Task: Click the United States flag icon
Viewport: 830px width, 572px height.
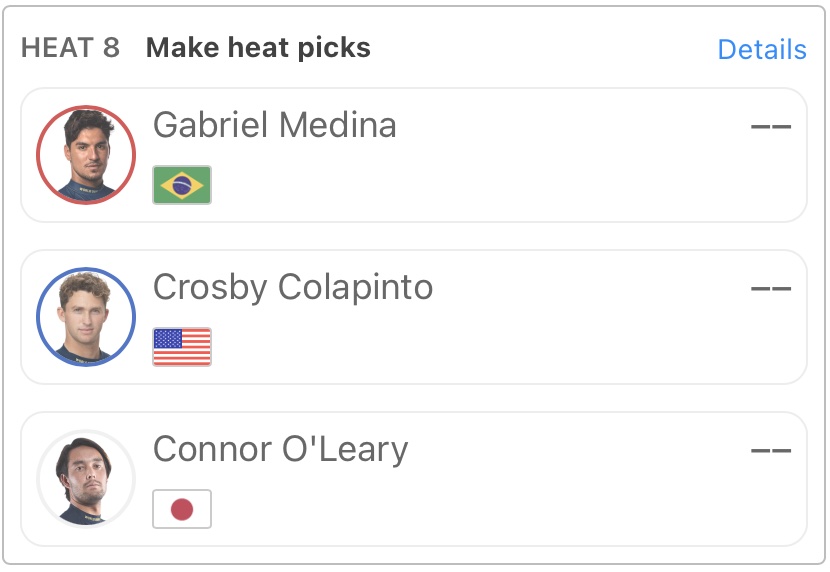Action: (x=182, y=347)
